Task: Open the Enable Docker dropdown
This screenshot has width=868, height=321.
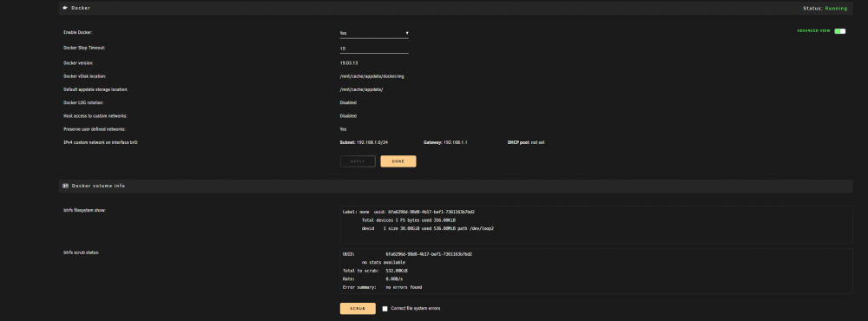Action: click(374, 33)
